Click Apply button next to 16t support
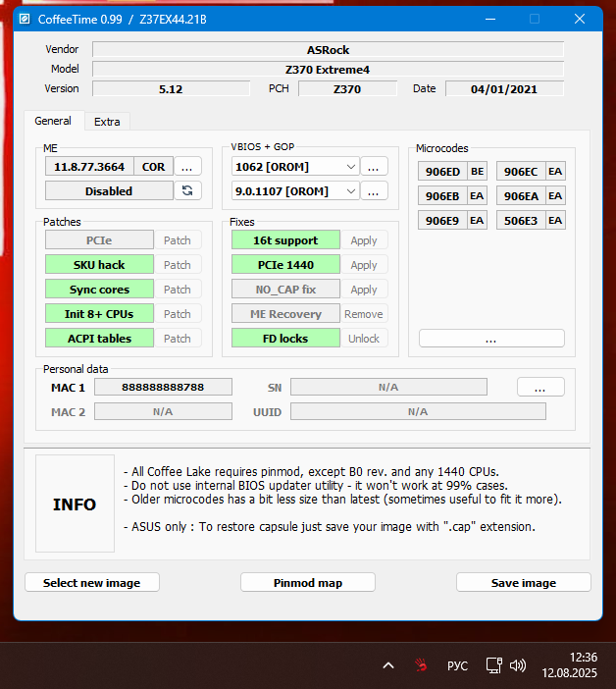 point(364,240)
